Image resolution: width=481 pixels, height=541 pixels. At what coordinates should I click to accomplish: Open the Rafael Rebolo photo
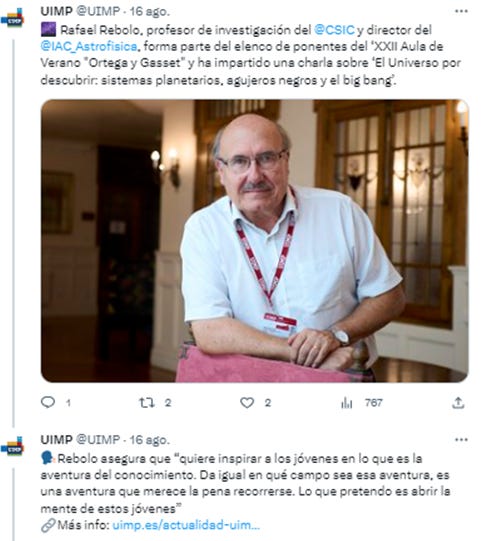click(254, 241)
